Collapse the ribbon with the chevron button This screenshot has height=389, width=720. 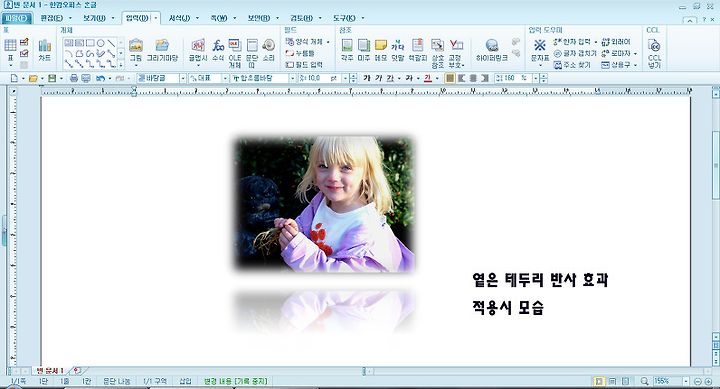click(690, 19)
